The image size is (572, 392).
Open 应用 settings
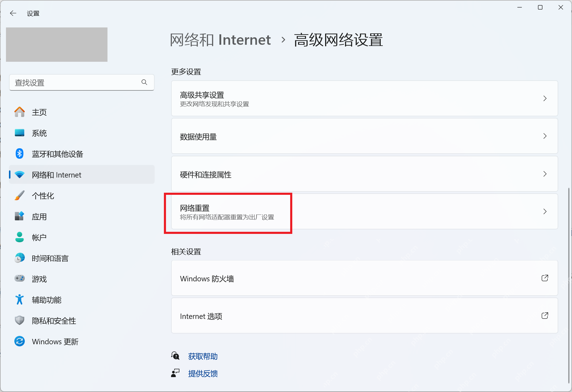[82, 217]
